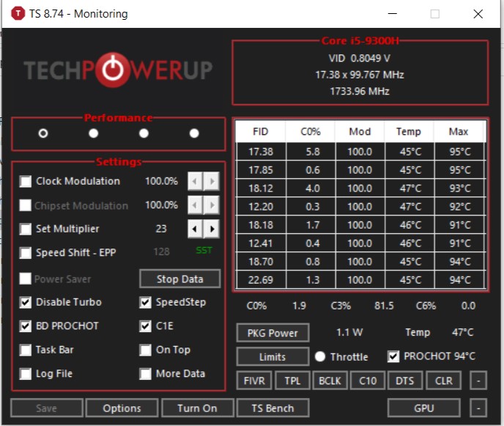
Task: Open the TPL power limits window
Action: [x=292, y=381]
